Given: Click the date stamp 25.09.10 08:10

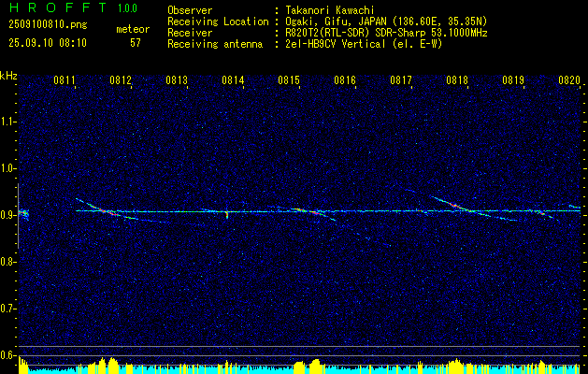Looking at the screenshot, I should click(48, 43).
